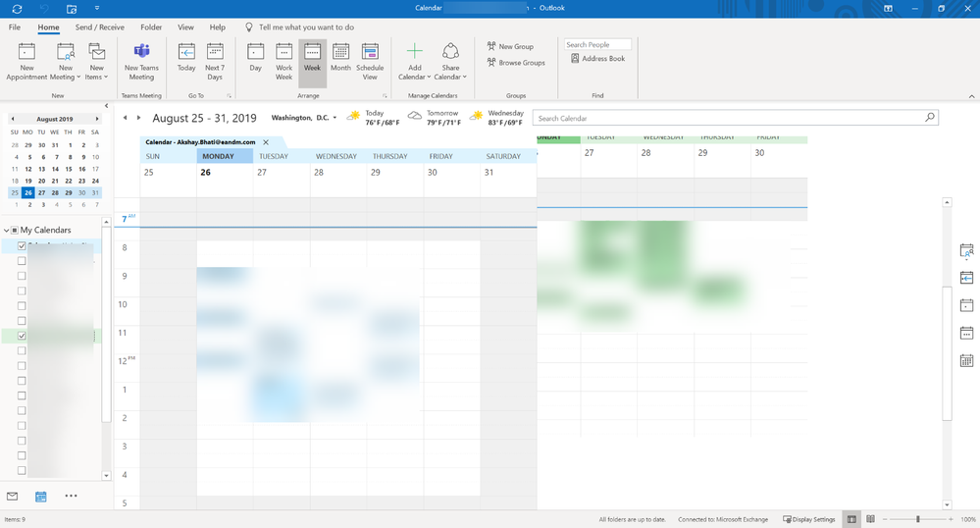Open Schedule View
980x528 pixels.
click(370, 61)
